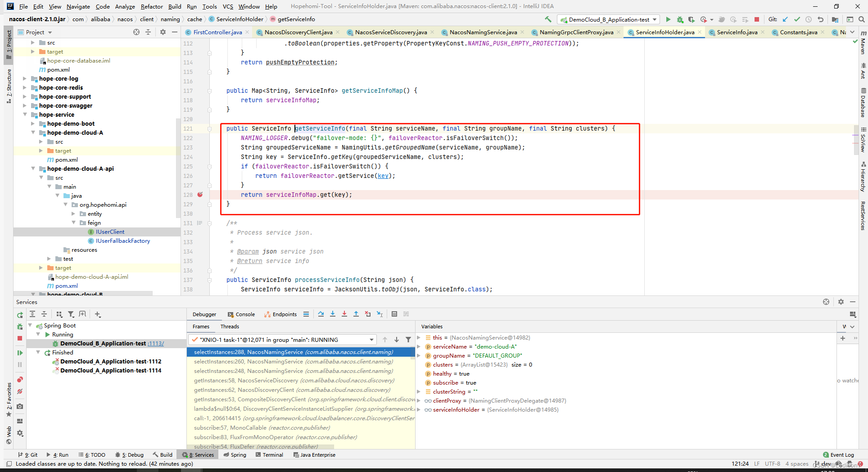The width and height of the screenshot is (868, 472).
Task: Open the Navigate menu
Action: (78, 6)
